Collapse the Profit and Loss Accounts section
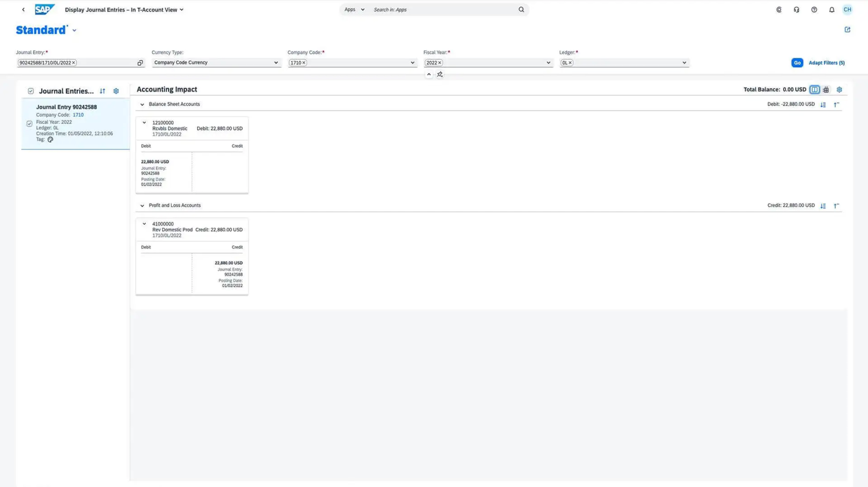This screenshot has width=868, height=487. 142,206
